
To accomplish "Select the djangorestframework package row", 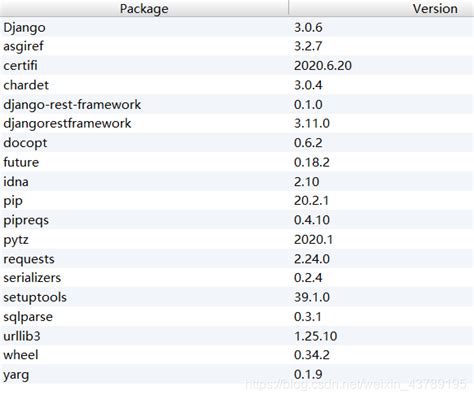I will coord(237,123).
